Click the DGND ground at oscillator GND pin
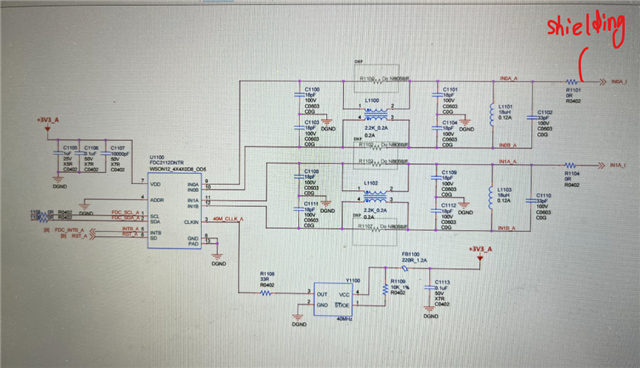 (x=298, y=317)
